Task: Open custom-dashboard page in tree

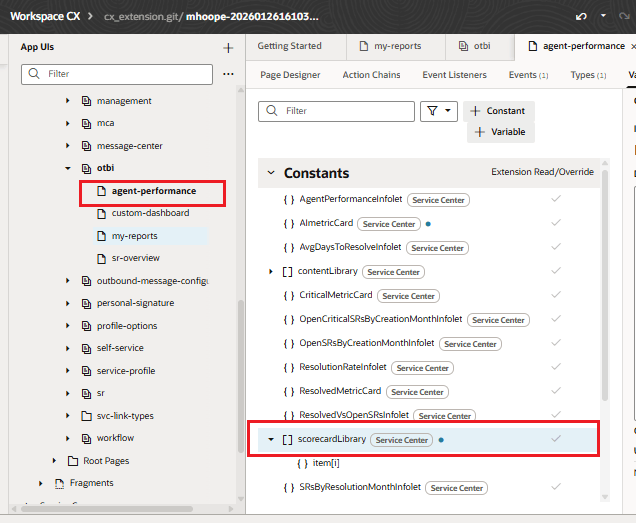Action: (150, 213)
